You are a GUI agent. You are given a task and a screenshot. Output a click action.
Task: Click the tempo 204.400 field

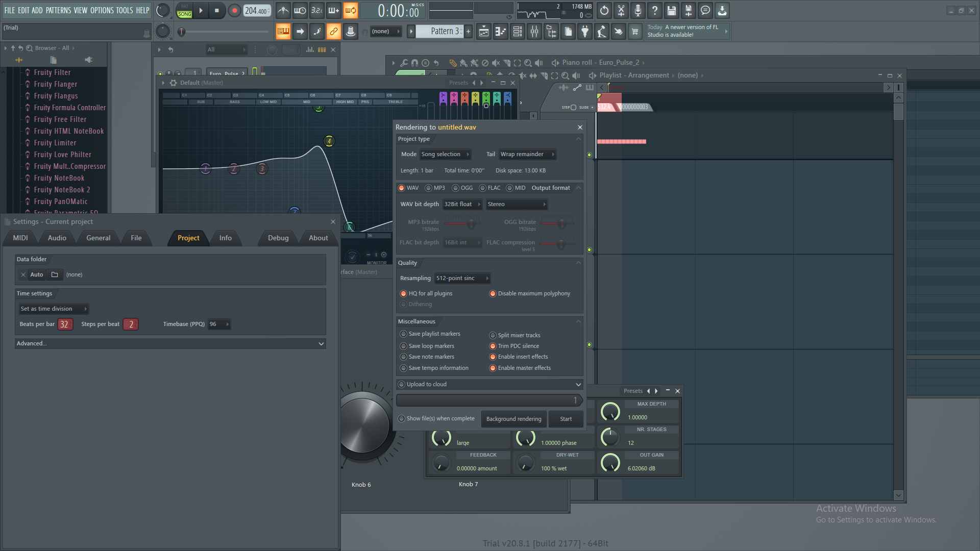[256, 10]
